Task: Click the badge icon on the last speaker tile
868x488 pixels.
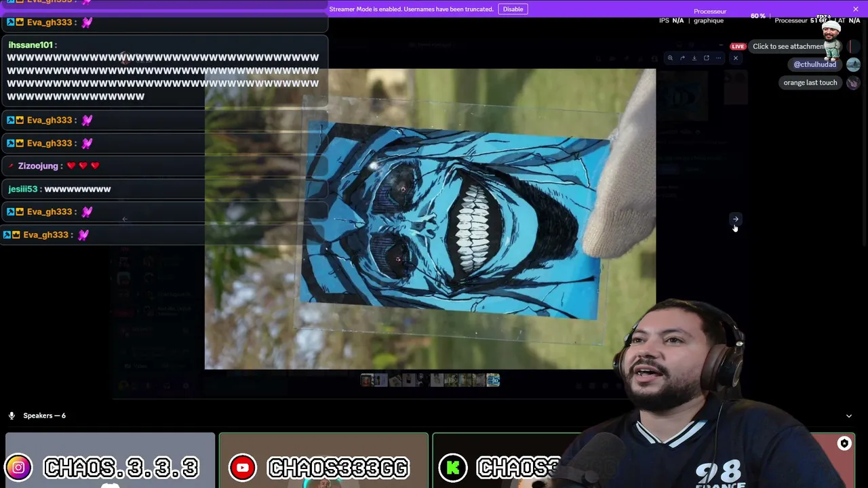Action: tap(844, 444)
